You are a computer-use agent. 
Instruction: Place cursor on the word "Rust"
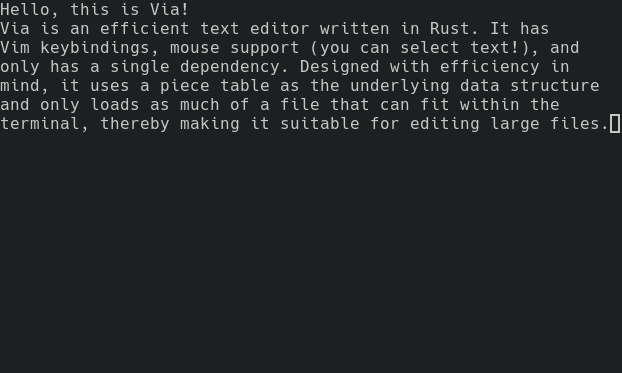coord(450,29)
